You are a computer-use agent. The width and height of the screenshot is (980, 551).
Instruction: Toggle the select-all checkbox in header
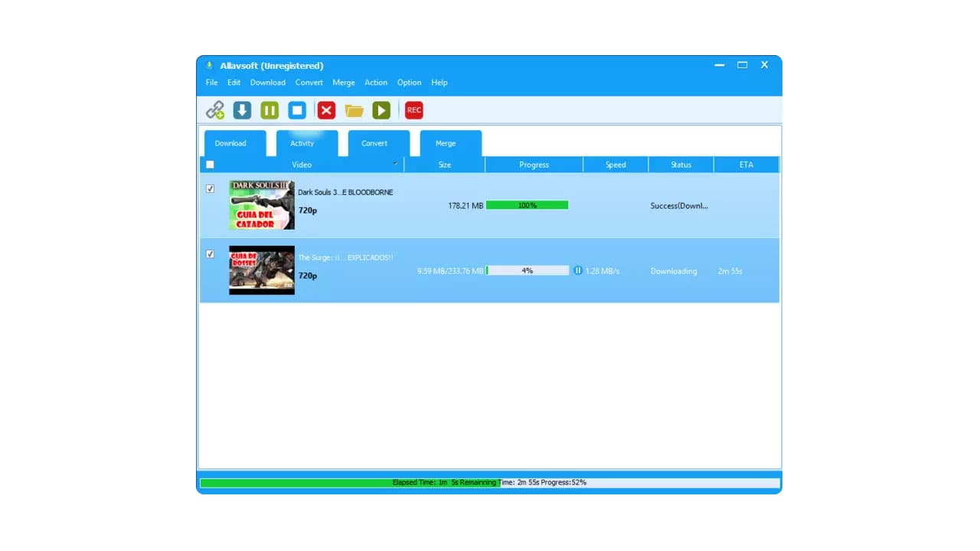(x=210, y=164)
